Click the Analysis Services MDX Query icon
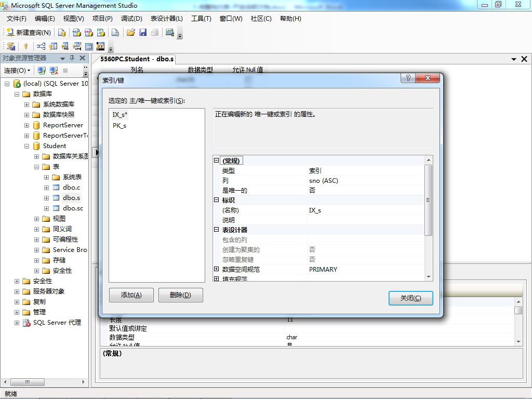Viewport: 532px width, 399px height. click(77, 32)
